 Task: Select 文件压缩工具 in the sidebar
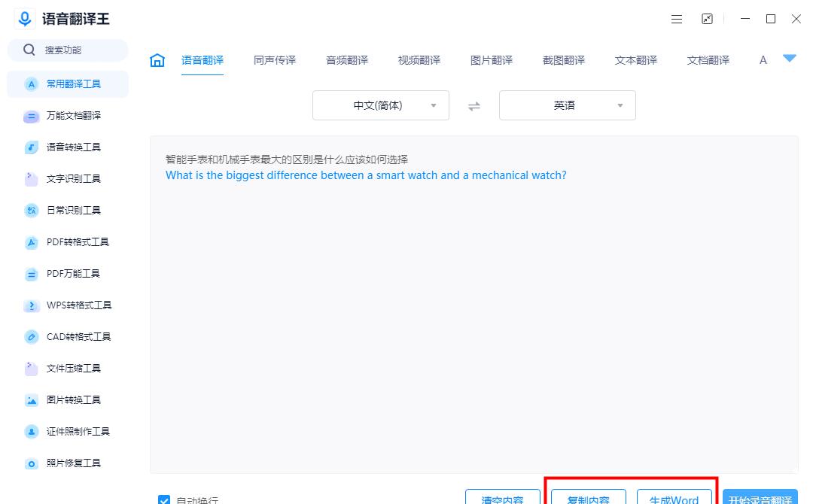tap(68, 368)
